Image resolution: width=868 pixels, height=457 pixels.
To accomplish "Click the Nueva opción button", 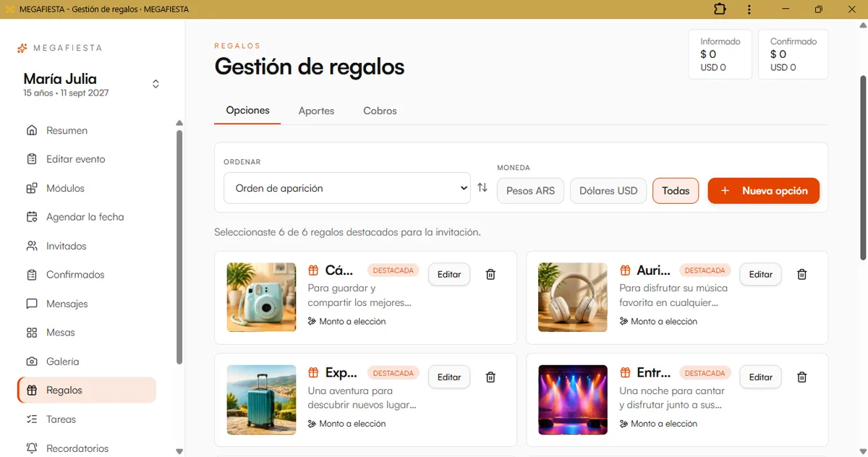I will click(763, 191).
